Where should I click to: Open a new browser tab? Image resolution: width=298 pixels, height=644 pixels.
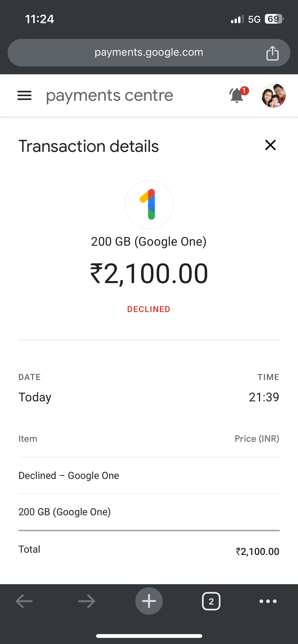[149, 601]
